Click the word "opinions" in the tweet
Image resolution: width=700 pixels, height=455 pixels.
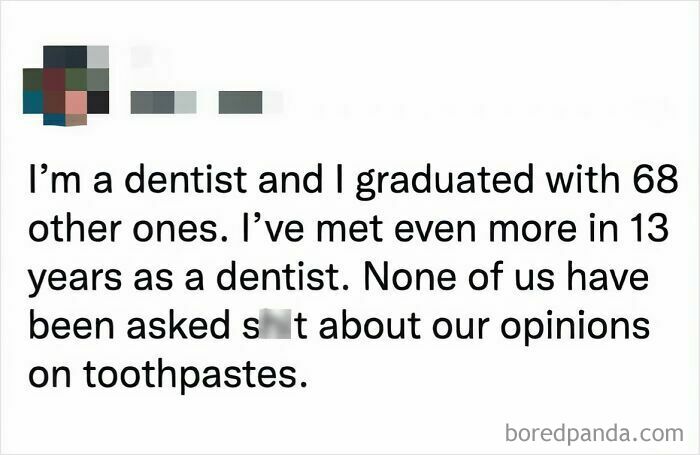(575, 328)
